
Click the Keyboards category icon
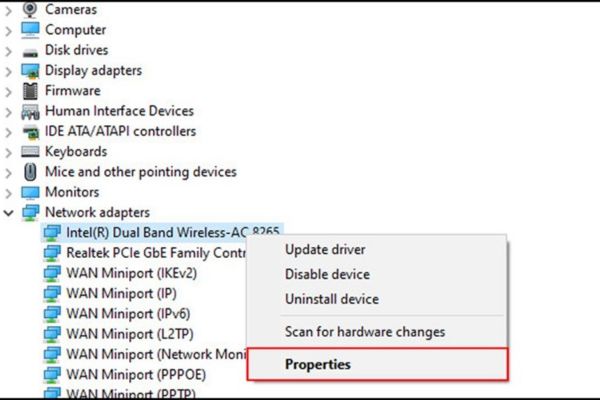coord(31,152)
